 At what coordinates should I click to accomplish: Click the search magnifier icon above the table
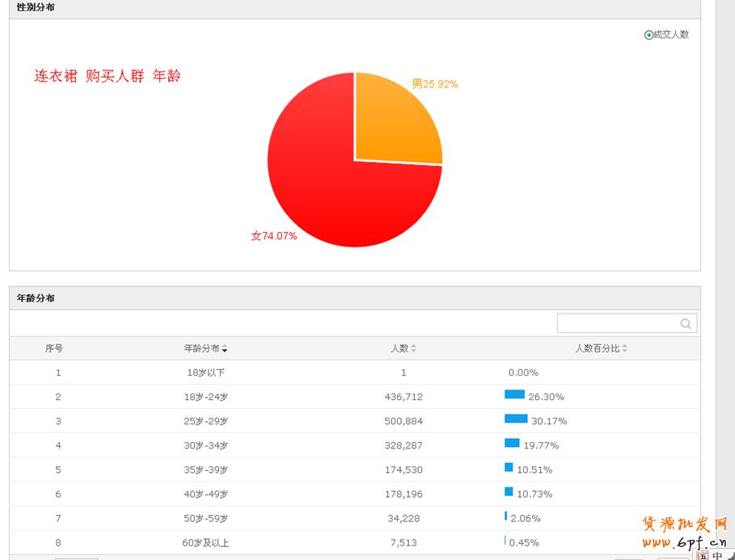coord(686,324)
